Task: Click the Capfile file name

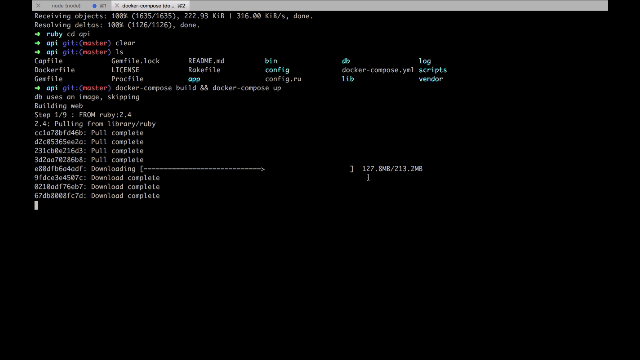Action: [48, 61]
